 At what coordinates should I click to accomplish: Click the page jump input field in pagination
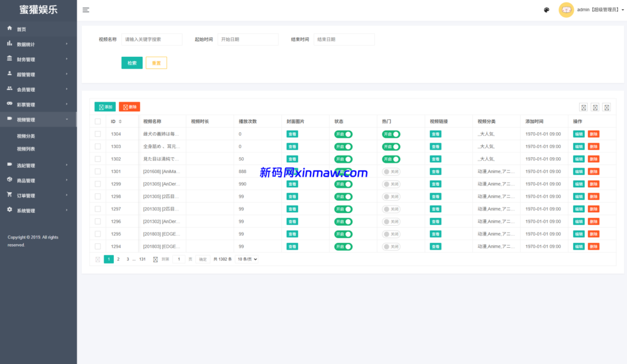[178, 259]
